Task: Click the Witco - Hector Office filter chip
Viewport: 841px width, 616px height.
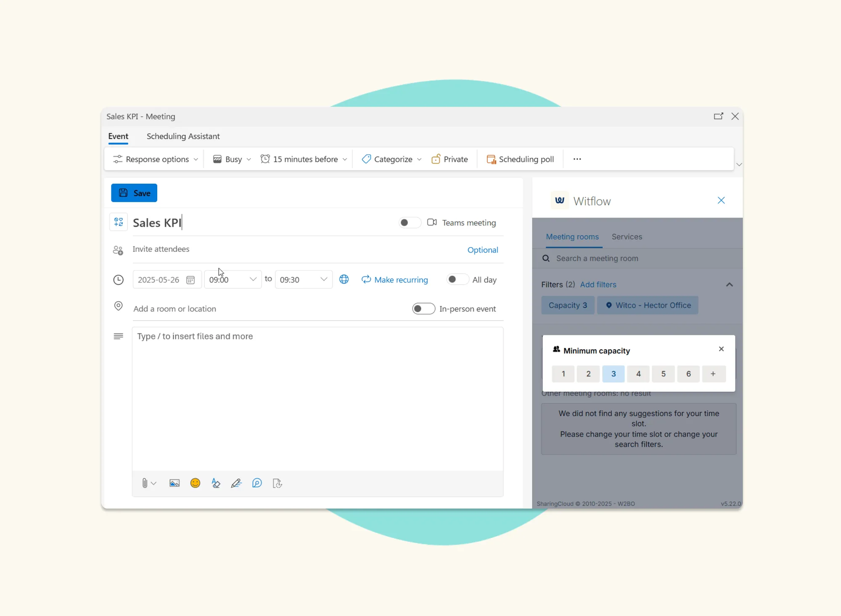Action: pyautogui.click(x=648, y=305)
